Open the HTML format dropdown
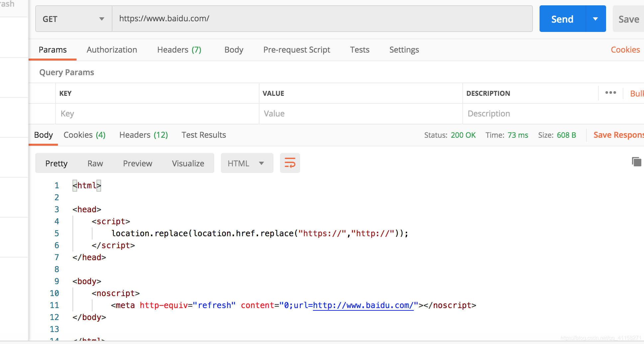The height and width of the screenshot is (344, 644). tap(247, 163)
